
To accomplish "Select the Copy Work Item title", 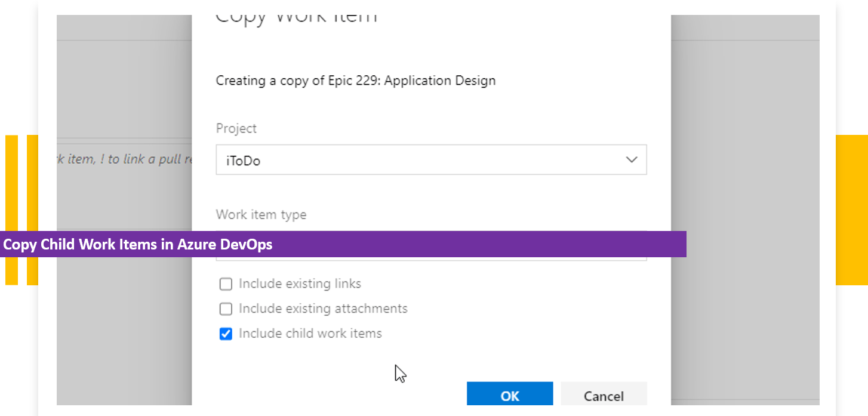I will pyautogui.click(x=297, y=13).
